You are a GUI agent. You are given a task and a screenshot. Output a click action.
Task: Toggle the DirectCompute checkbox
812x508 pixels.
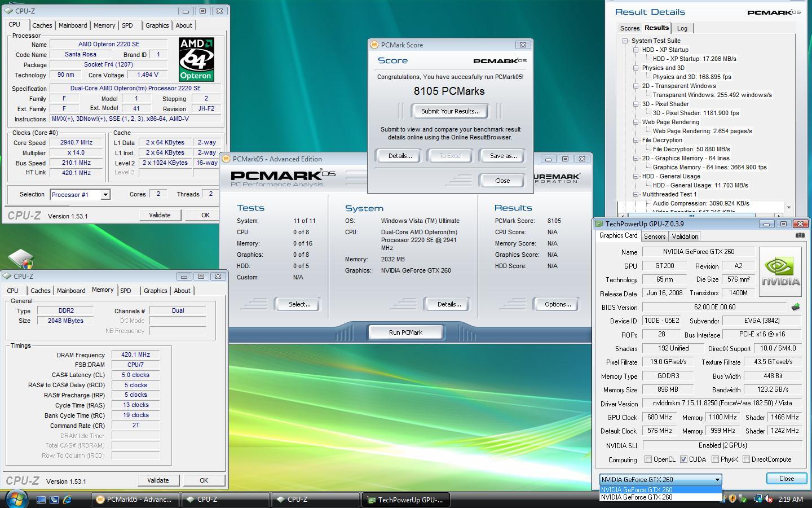point(747,459)
